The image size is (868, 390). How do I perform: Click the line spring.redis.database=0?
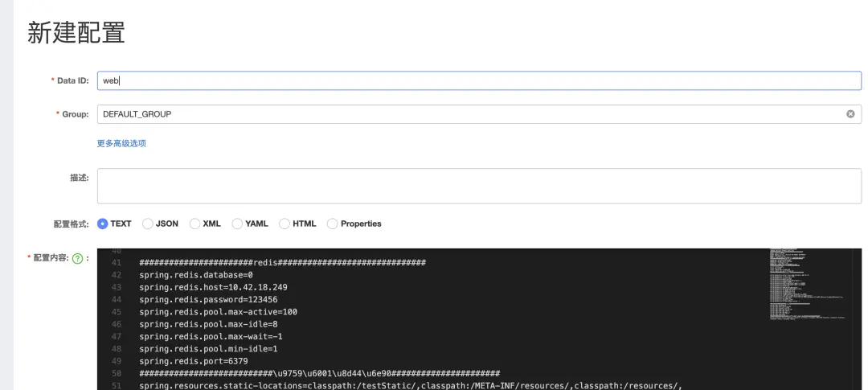[196, 275]
